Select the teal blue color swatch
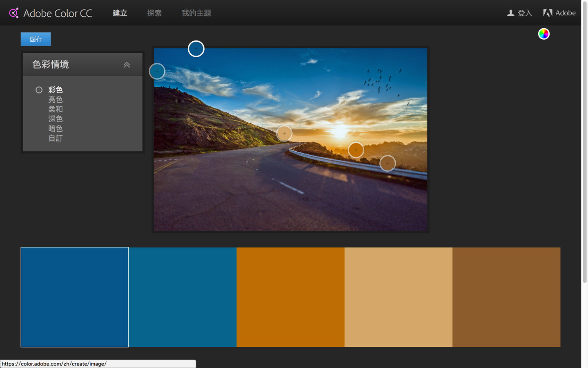 tap(183, 297)
